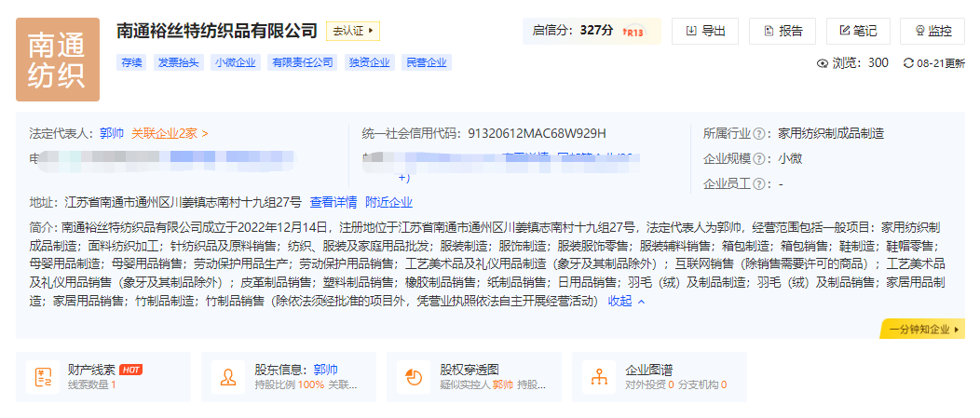
Task: Click the 南通纺织 company logo thumbnail
Action: pyautogui.click(x=58, y=60)
